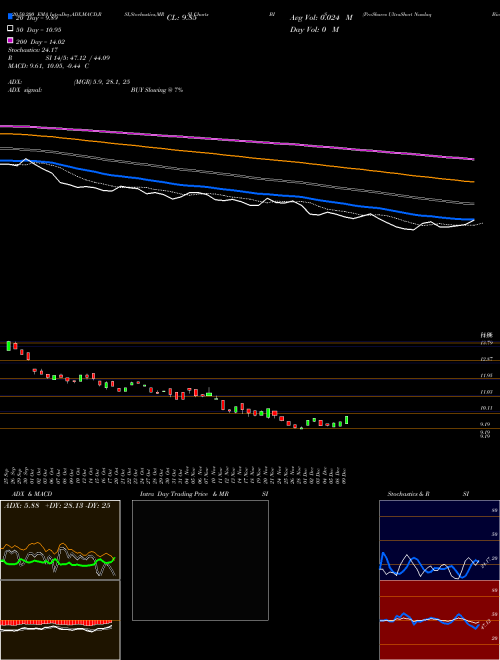
Task: Click the blue Stochastics chart panel
Action: (x=439, y=540)
